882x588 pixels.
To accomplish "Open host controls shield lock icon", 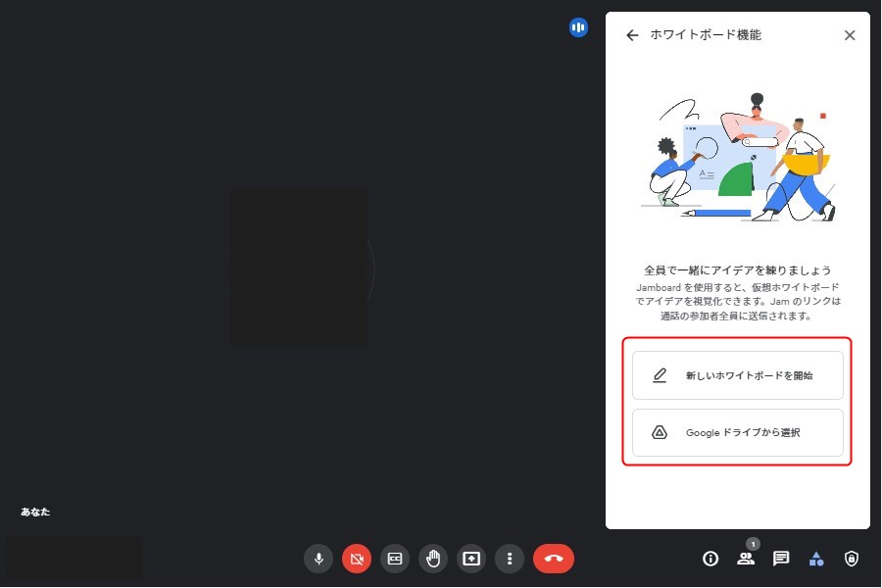I will point(852,559).
